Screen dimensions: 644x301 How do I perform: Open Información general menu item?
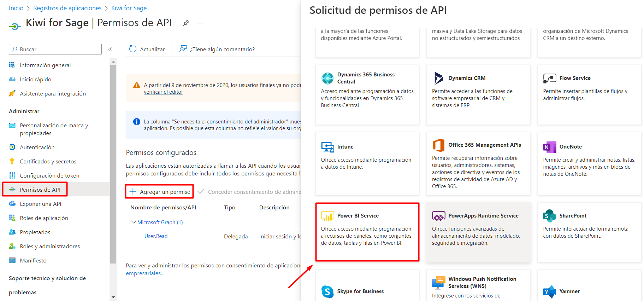45,65
